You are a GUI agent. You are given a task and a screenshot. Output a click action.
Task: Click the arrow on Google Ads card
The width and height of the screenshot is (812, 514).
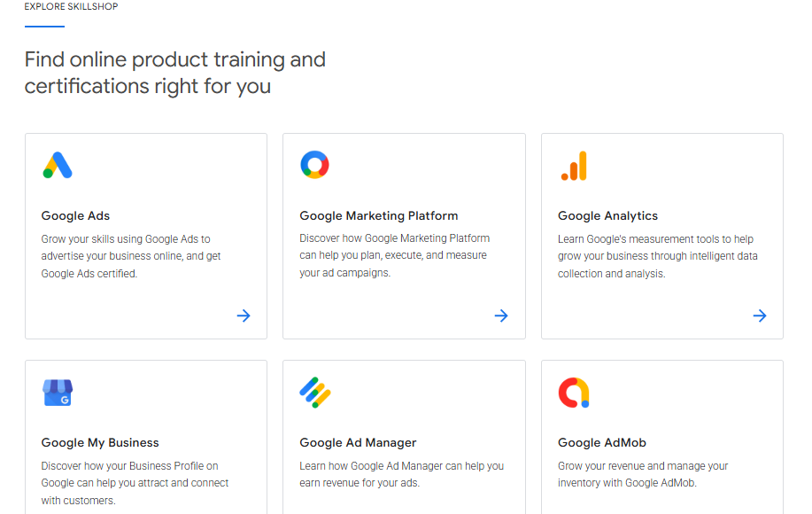pos(244,315)
